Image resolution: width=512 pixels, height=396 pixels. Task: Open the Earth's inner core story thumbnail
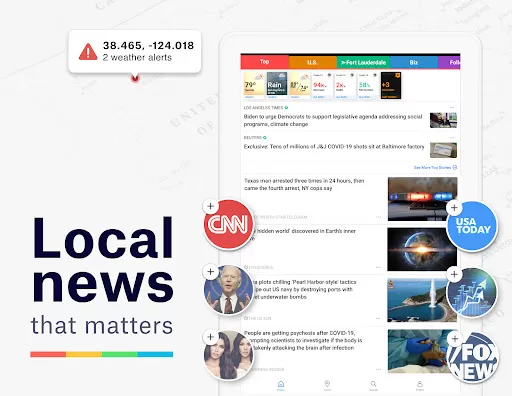pos(422,249)
